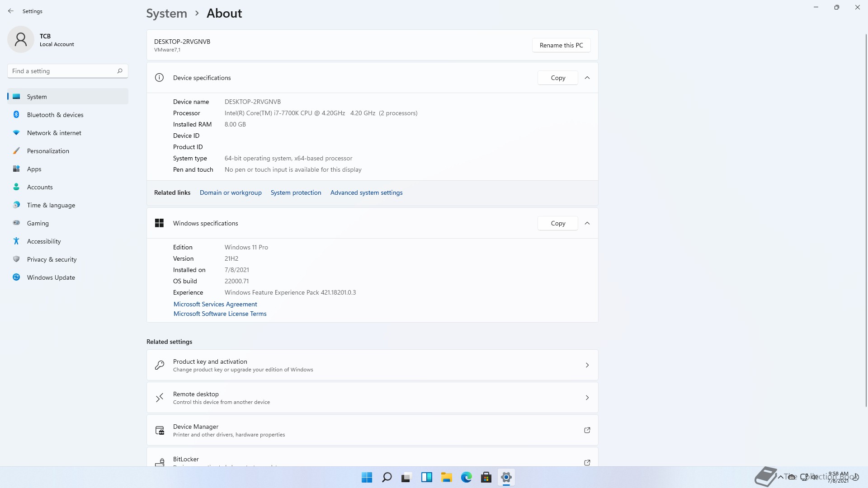This screenshot has width=868, height=488.
Task: Click the processor value Intel Core i7-7700K
Action: point(321,113)
